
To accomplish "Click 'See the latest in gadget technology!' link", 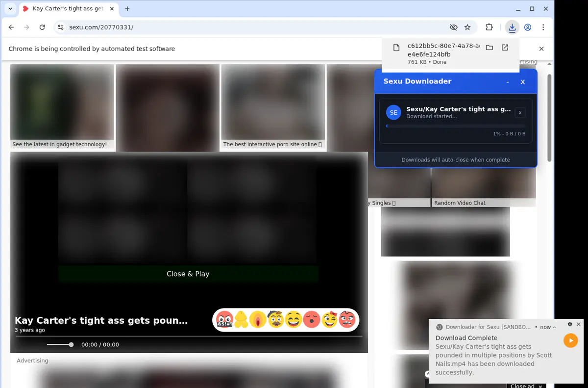I will (59, 145).
